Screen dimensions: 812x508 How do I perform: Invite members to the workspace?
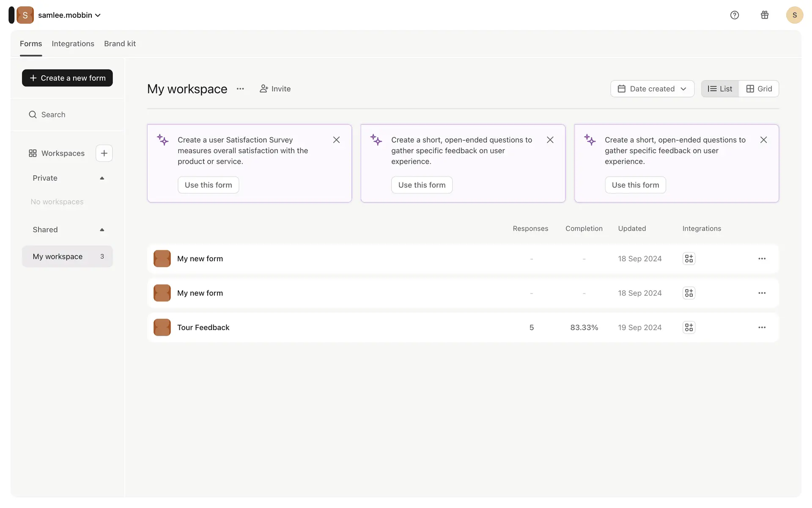275,89
